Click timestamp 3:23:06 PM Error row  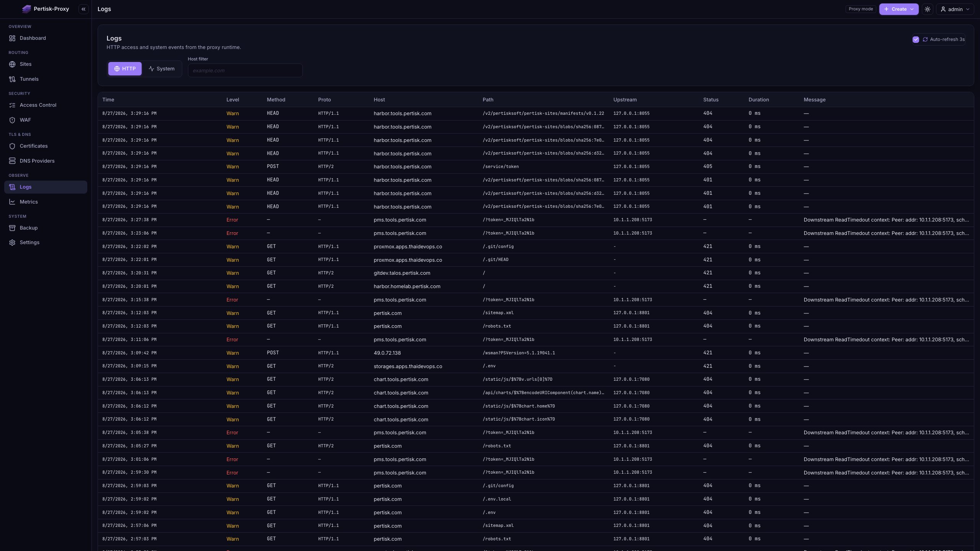(x=129, y=233)
